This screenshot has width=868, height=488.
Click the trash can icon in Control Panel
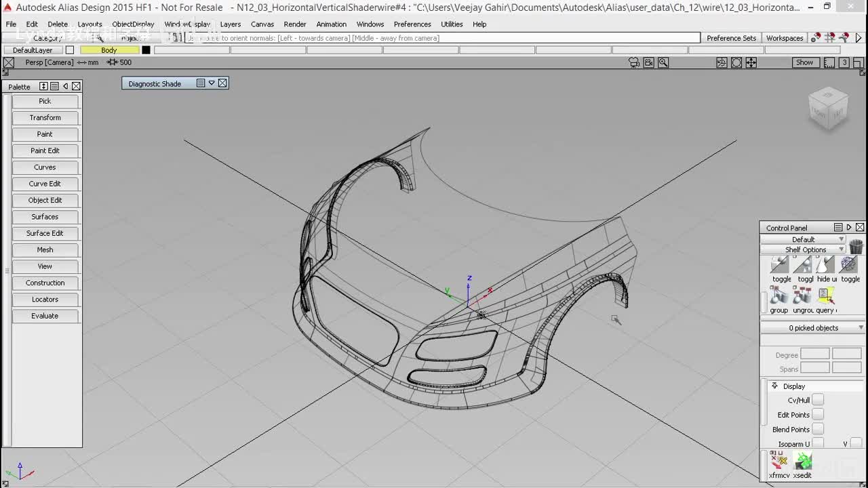click(856, 246)
